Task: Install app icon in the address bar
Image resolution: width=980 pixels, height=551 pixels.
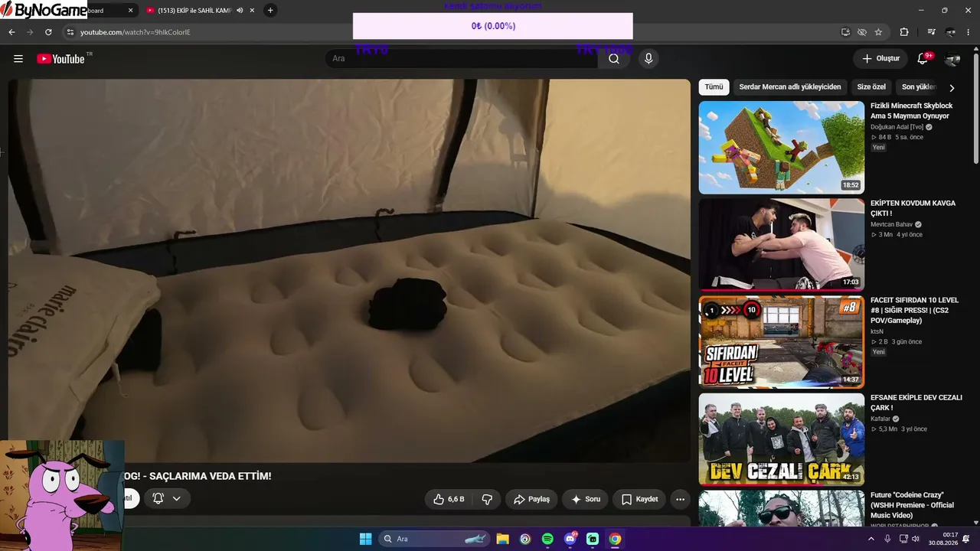Action: 845,32
